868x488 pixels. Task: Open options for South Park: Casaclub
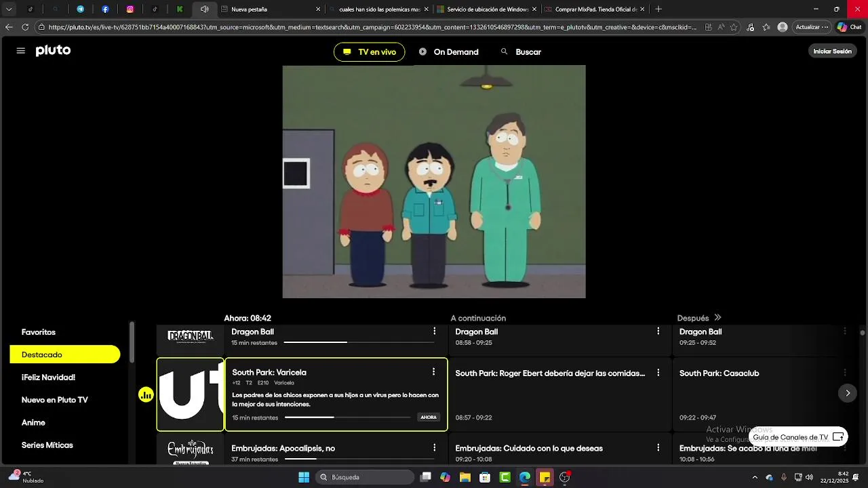845,373
